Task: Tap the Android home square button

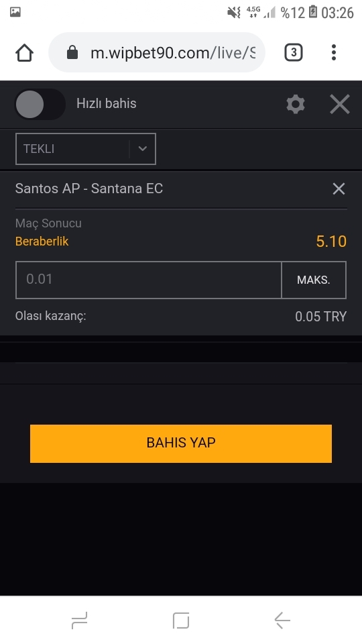Action: (181, 620)
